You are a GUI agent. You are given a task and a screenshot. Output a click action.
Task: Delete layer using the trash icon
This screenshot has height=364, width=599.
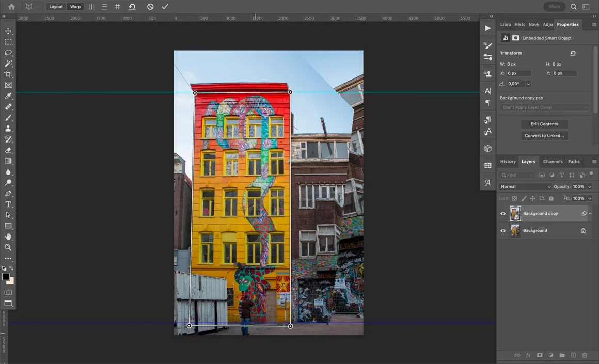coord(585,355)
